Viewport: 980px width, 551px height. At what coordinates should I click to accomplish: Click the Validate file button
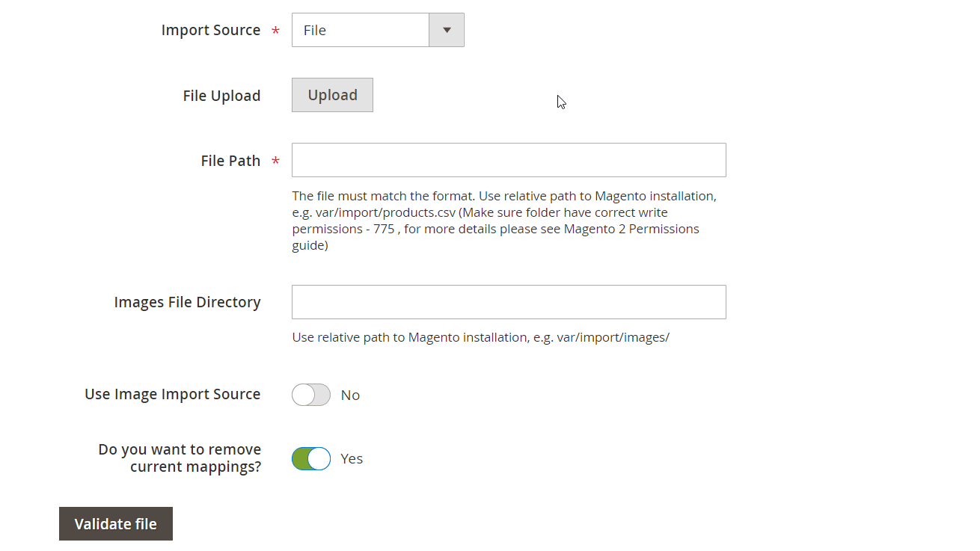116,523
